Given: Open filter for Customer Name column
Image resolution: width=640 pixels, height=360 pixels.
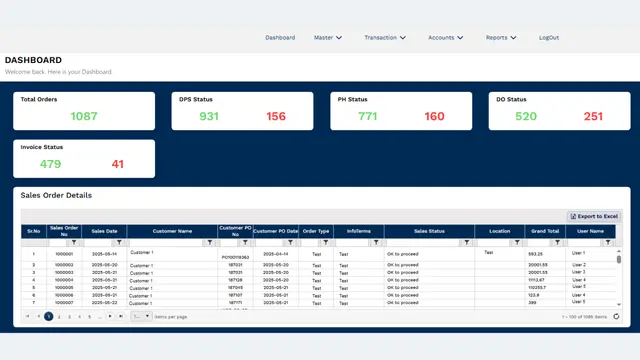Looking at the screenshot, I should click(209, 242).
